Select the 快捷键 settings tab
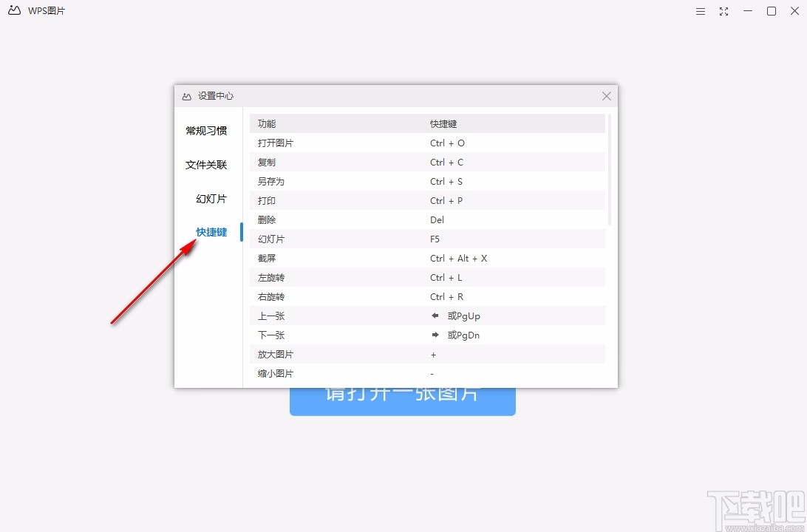 [210, 231]
